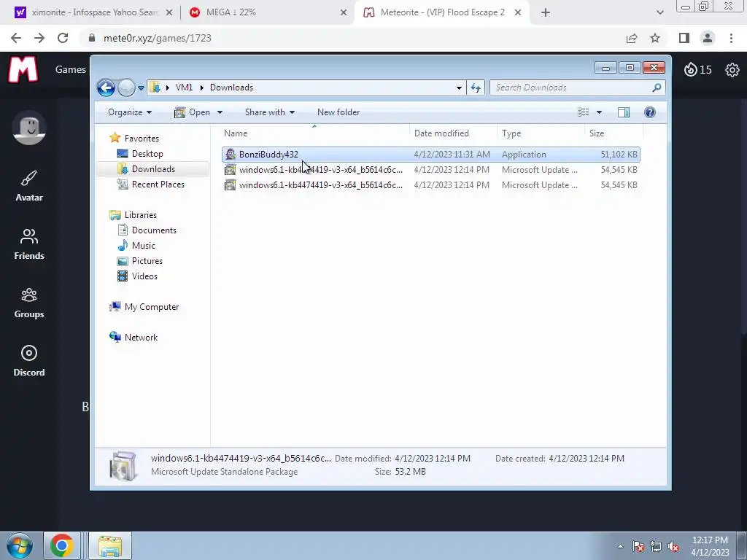This screenshot has height=560, width=747.
Task: Open Chrome profile icon
Action: pos(708,38)
